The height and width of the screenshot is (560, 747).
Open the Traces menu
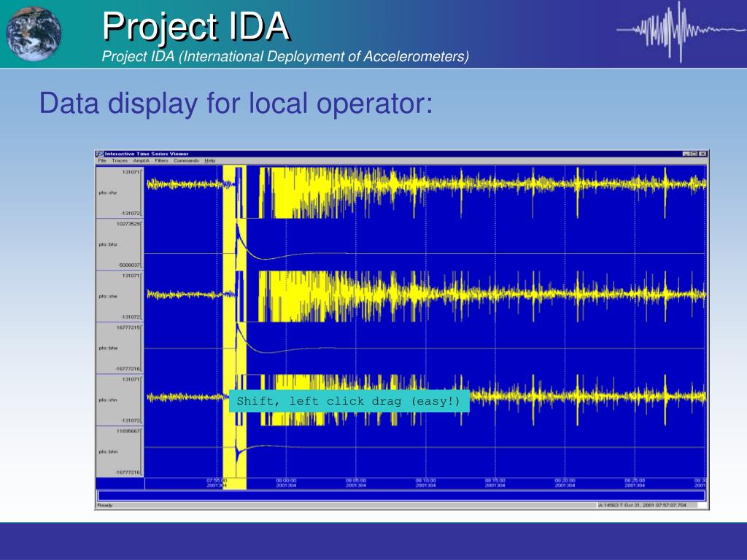pyautogui.click(x=120, y=161)
